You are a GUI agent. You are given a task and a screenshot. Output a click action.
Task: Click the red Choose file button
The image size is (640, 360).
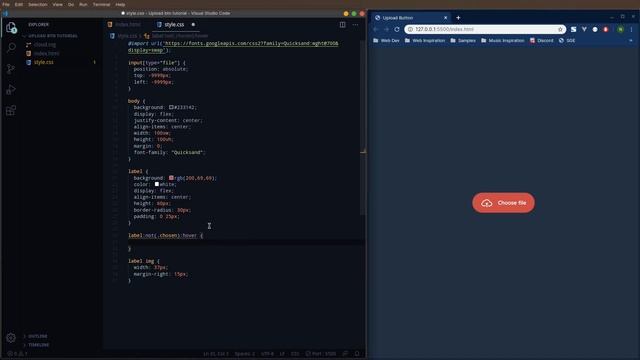[x=503, y=203]
